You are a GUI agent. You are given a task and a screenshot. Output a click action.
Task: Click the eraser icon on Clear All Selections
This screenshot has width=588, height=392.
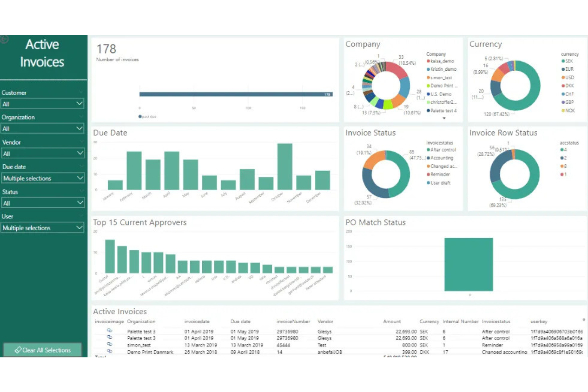(18, 350)
